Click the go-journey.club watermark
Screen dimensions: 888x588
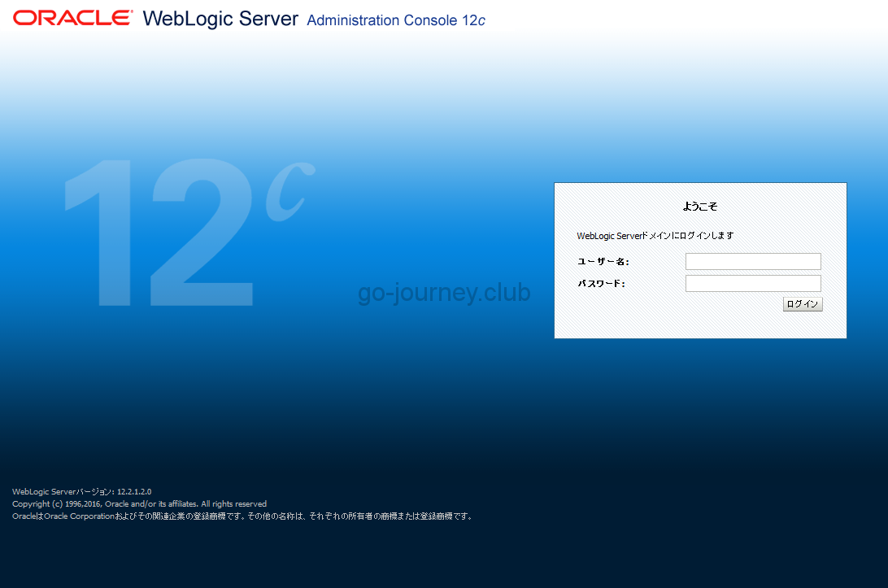444,292
